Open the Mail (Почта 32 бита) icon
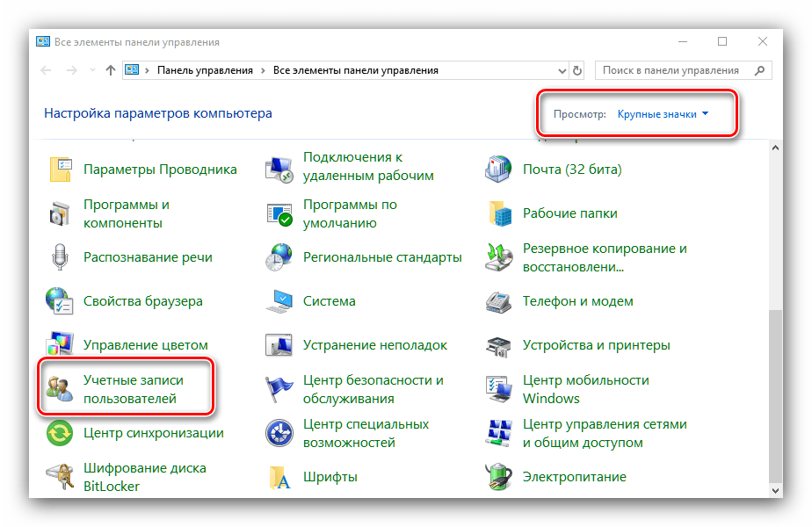Screen dimensions: 812x527 [498, 170]
